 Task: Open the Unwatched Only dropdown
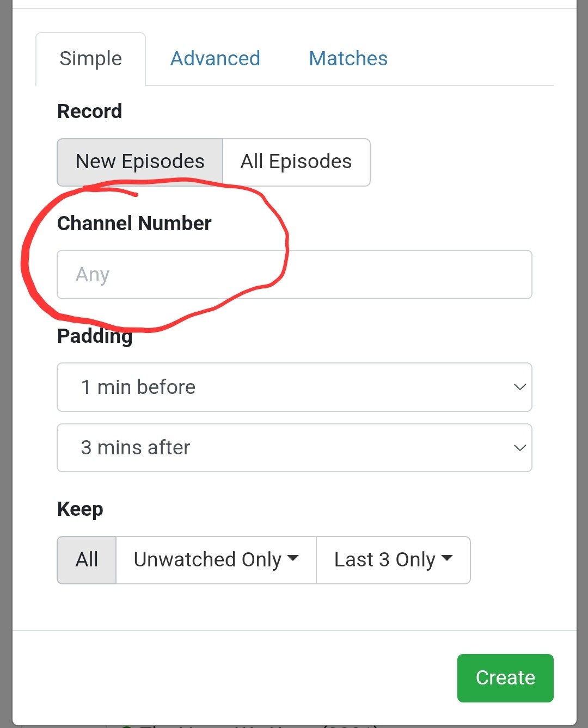pos(216,560)
